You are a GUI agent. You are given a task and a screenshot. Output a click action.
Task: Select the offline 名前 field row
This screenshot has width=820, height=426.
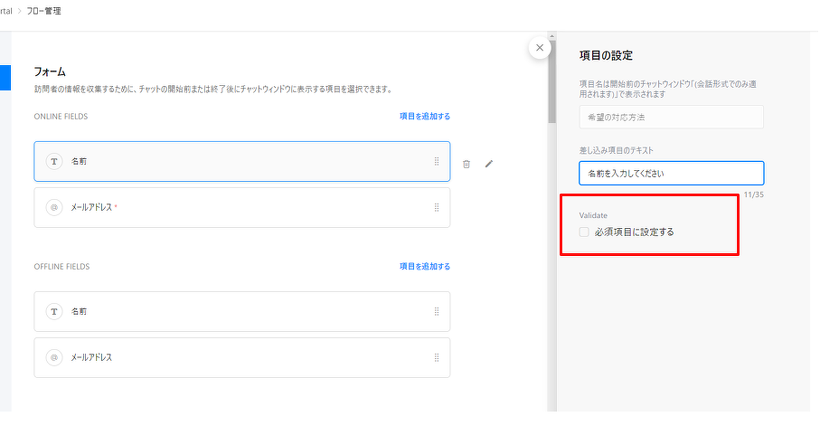(x=240, y=312)
